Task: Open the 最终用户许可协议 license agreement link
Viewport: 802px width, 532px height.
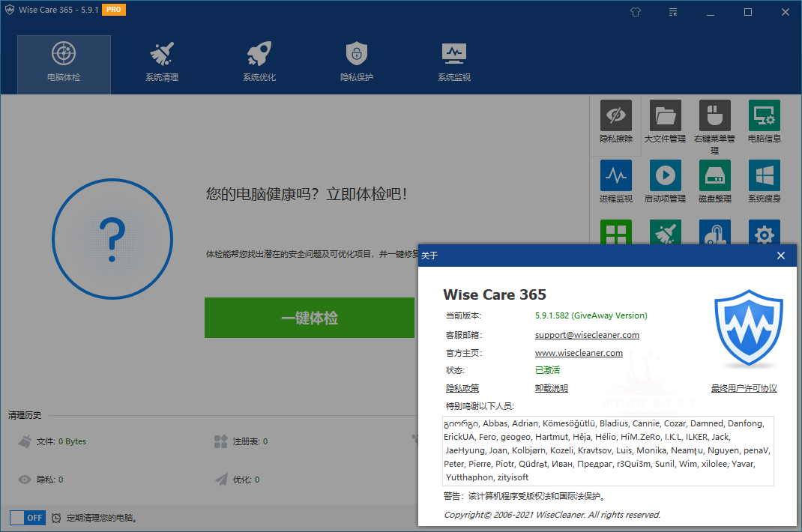Action: coord(744,388)
